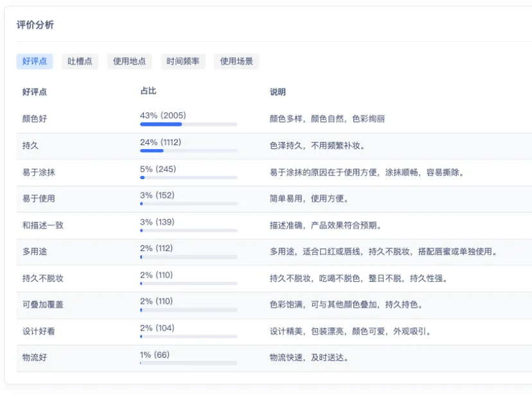Click the 5% (245) value
Image resolution: width=532 pixels, height=395 pixels.
[158, 169]
